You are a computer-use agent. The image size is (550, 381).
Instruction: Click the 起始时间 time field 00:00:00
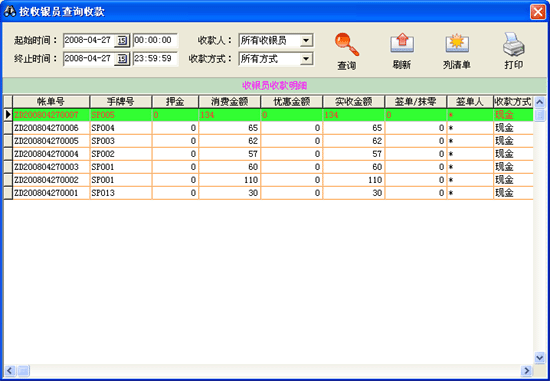155,40
